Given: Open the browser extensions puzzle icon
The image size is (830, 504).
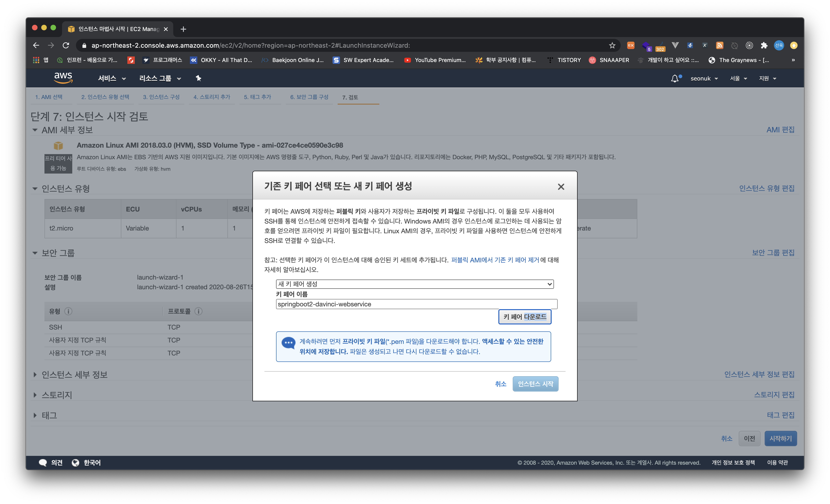Looking at the screenshot, I should click(764, 45).
